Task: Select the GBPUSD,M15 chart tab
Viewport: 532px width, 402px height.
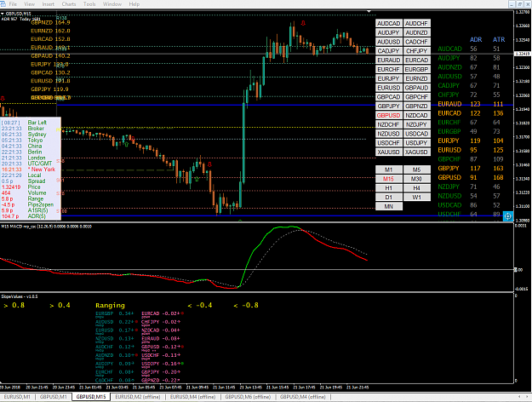Action: tap(91, 397)
